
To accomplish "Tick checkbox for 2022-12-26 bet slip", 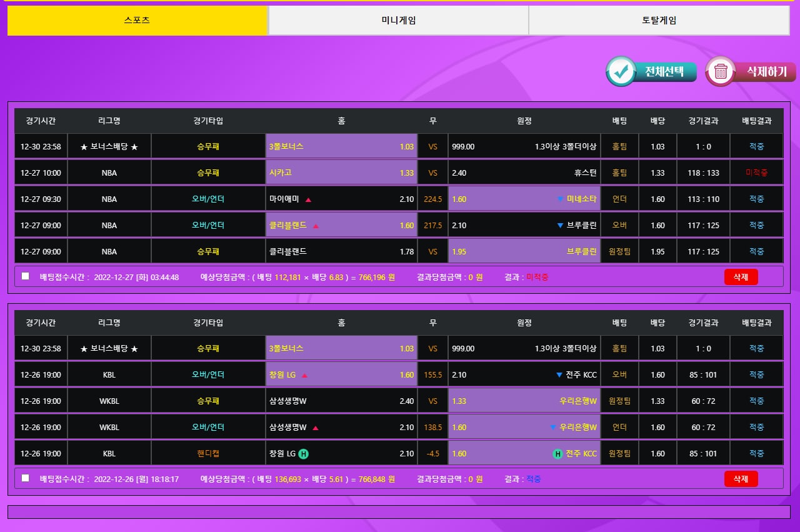I will 26,478.
